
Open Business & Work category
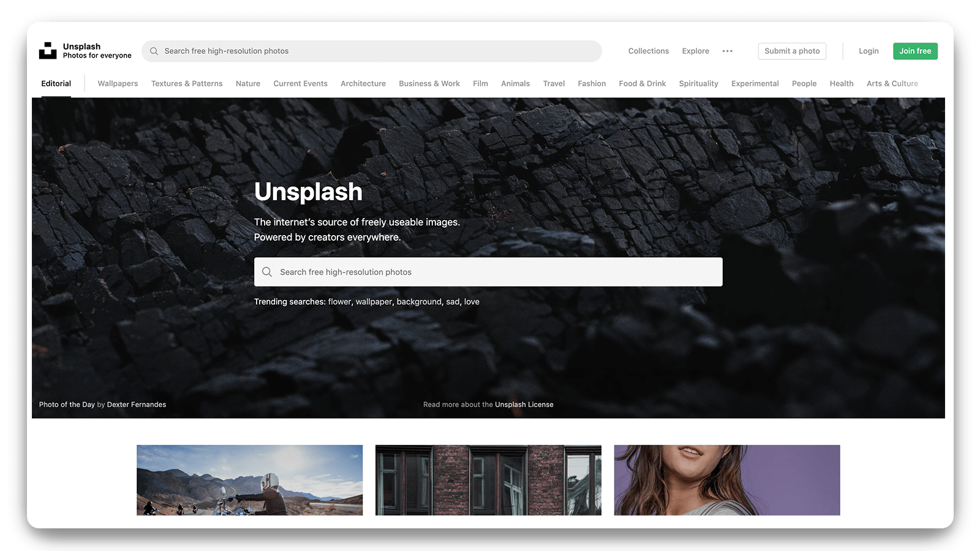click(x=429, y=84)
